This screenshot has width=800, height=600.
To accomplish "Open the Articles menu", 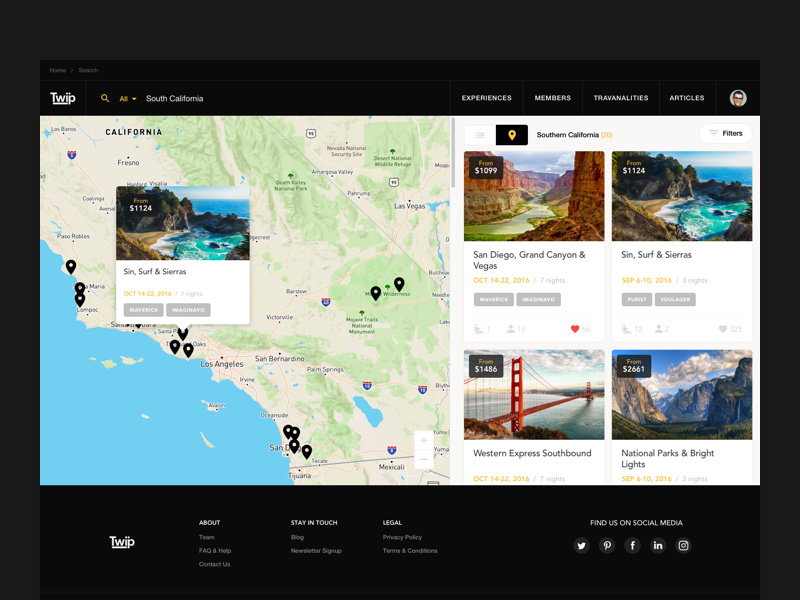I will click(687, 98).
